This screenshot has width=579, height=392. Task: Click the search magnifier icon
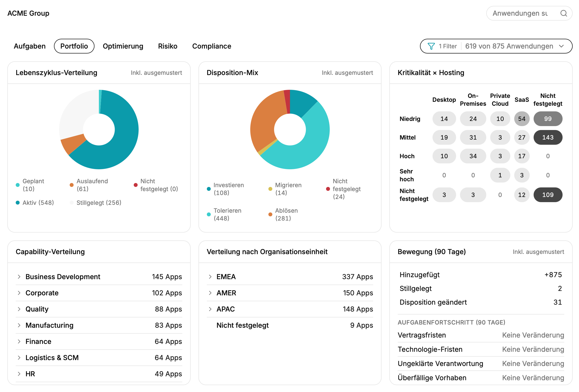[564, 13]
